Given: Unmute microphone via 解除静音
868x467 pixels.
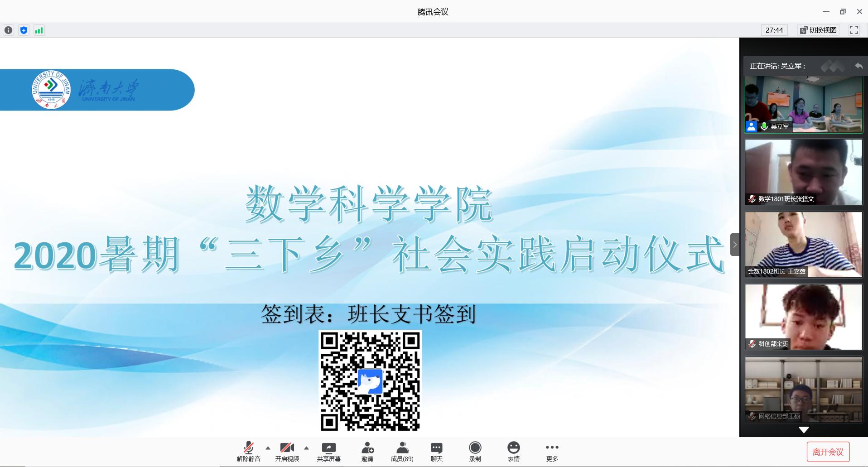Looking at the screenshot, I should coord(248,452).
